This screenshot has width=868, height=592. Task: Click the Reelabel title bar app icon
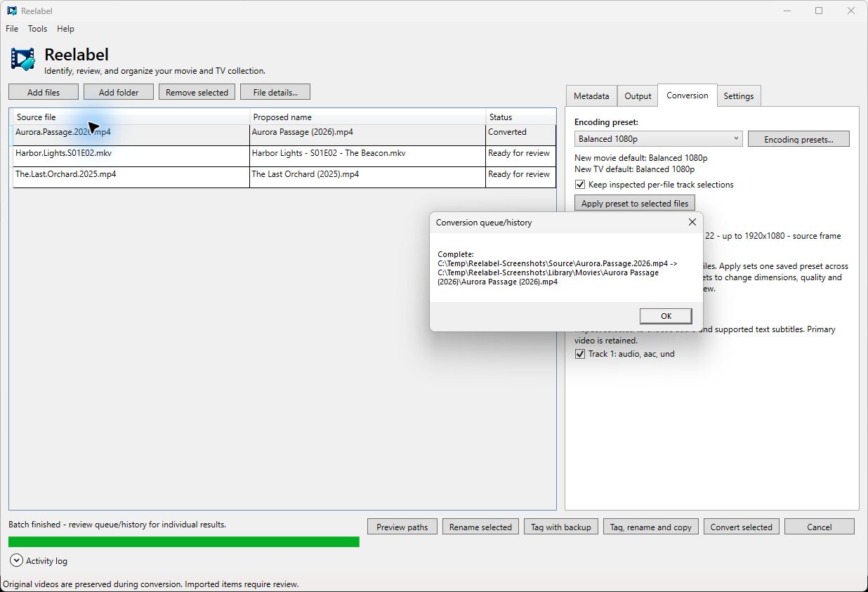12,11
